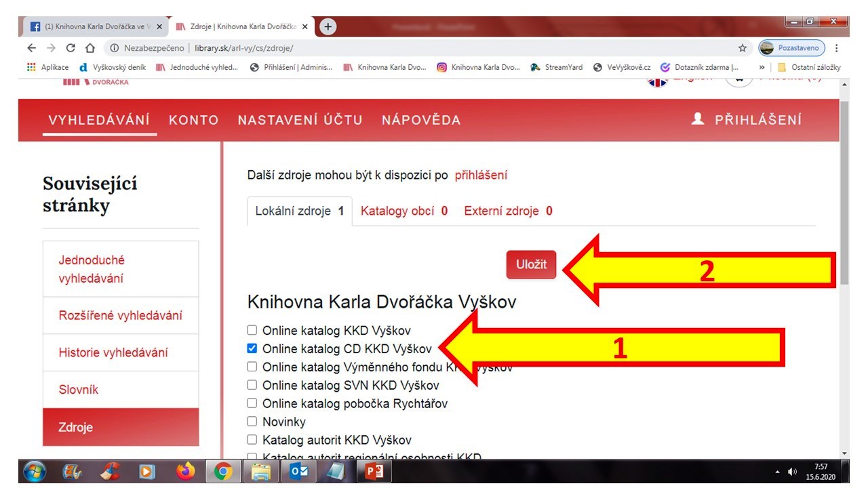Click the red přihlášení link in text
This screenshot has height=488, width=868.
tap(481, 175)
